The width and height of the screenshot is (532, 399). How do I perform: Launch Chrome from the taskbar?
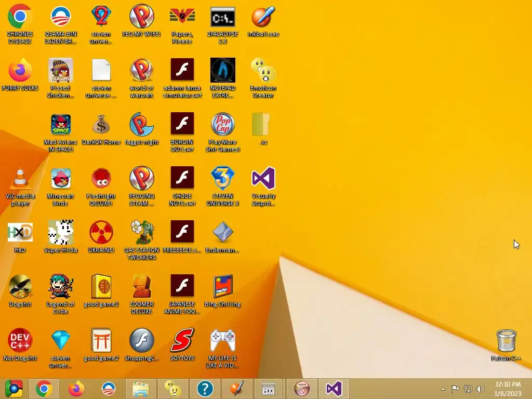(44, 389)
